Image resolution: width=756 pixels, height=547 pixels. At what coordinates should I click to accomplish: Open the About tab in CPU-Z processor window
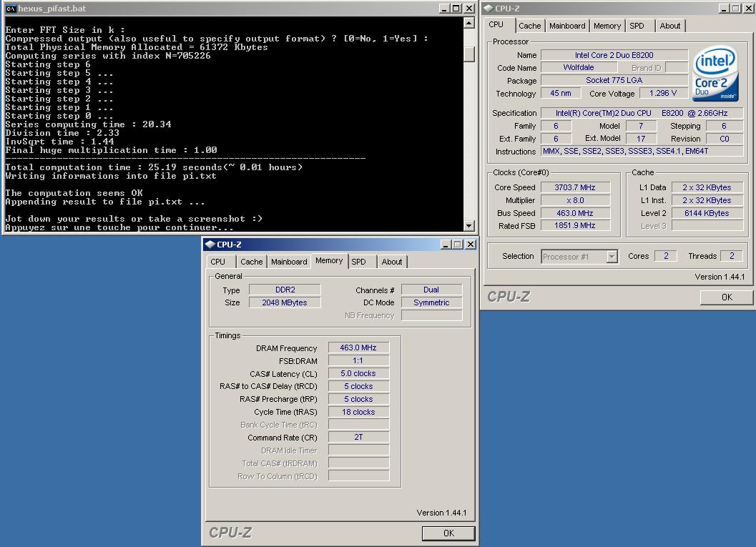[x=670, y=26]
